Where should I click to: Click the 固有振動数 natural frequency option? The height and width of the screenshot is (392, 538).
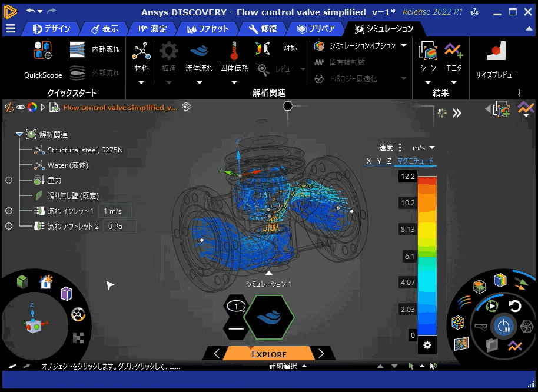pos(339,62)
